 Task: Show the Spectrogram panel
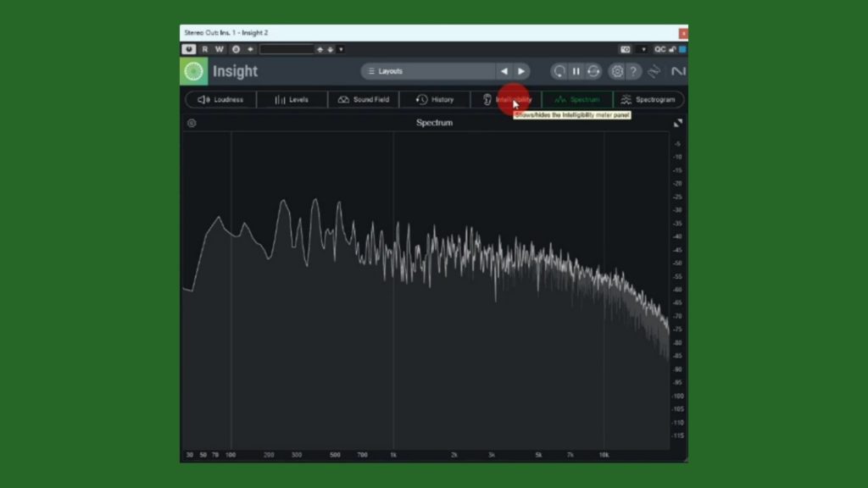coord(648,100)
